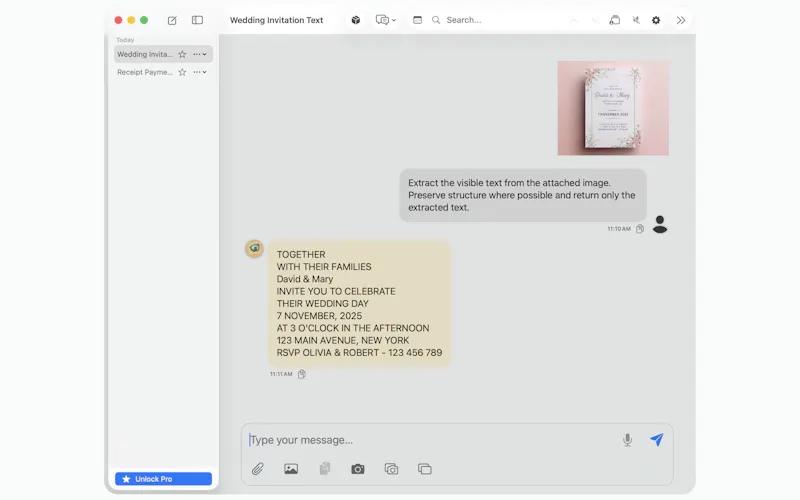The image size is (800, 500).
Task: Open more options for Wedding Invita... chat
Action: pos(200,54)
